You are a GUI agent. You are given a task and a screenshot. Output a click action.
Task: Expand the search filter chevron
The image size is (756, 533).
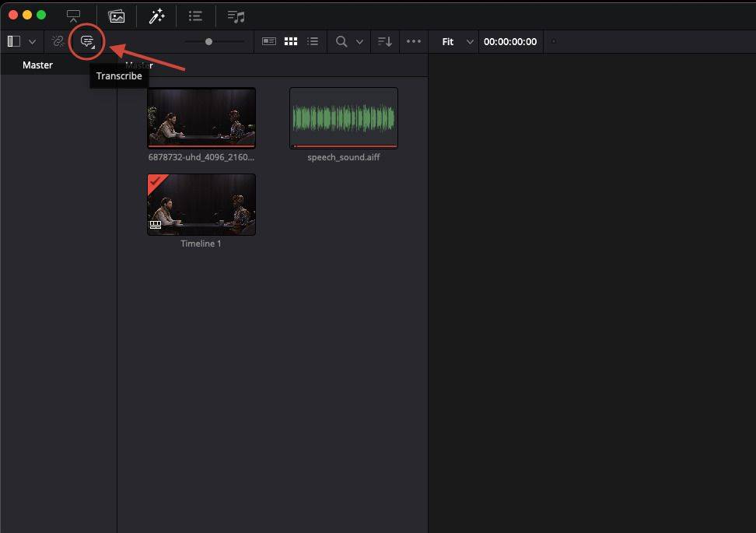[x=360, y=41]
